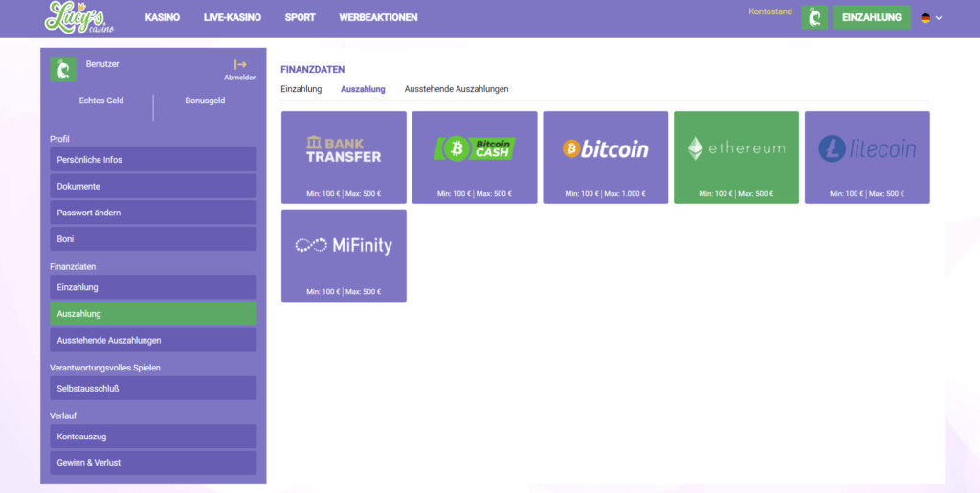Go to Live-Kasino section

233,17
